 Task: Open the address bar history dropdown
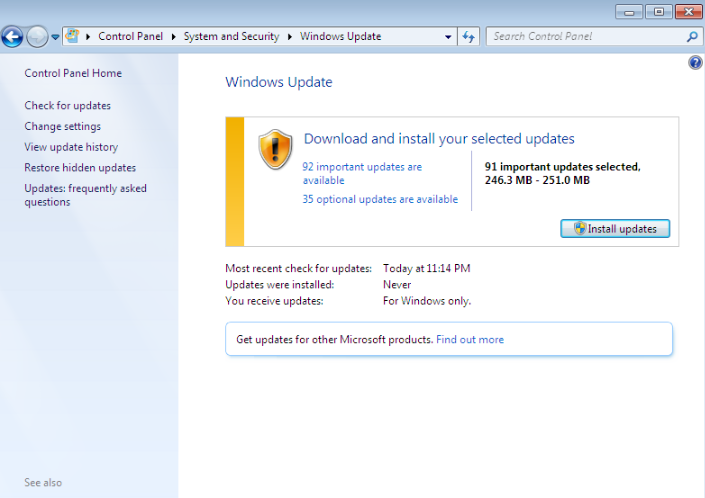[x=448, y=37]
